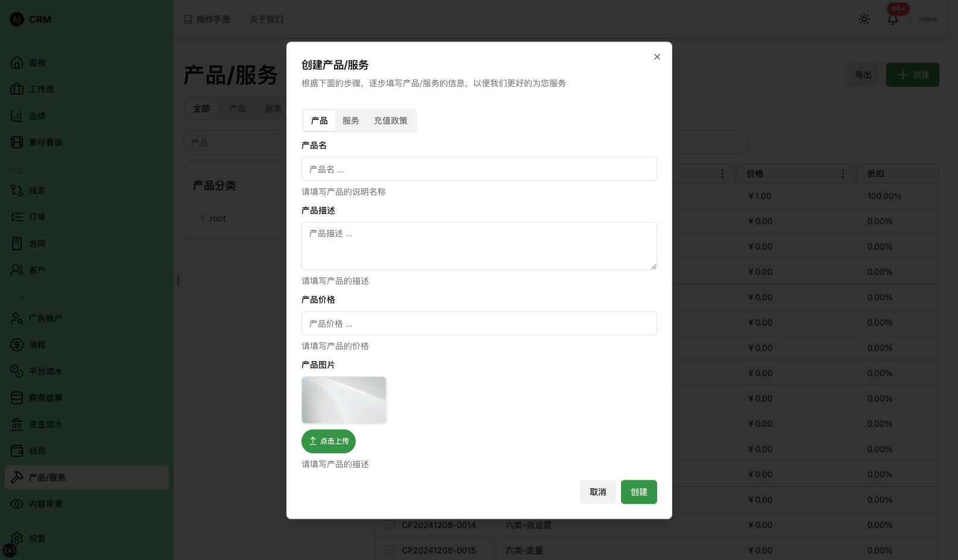Open the notifications bell icon
958x560 pixels.
click(x=893, y=19)
